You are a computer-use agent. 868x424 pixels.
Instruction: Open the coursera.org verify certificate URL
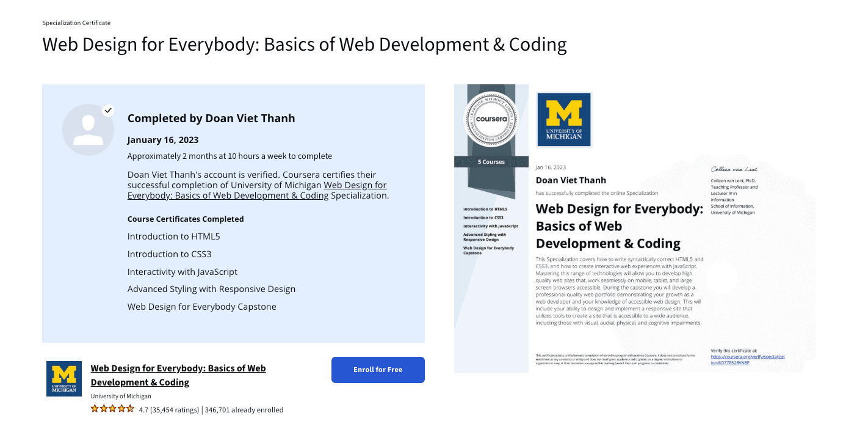[x=748, y=359]
